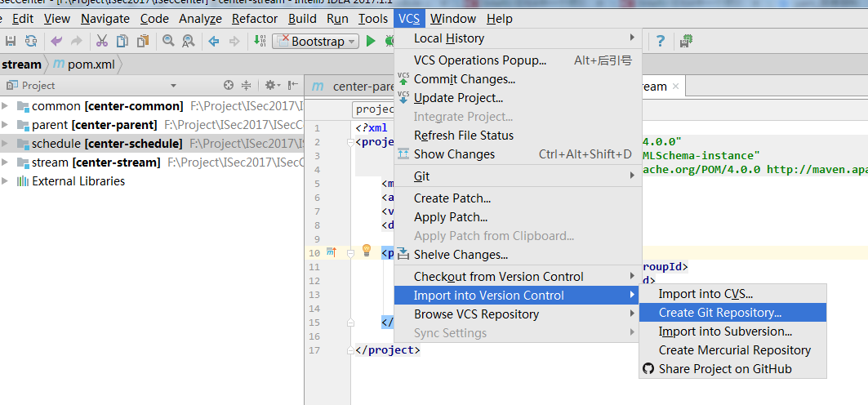The image size is (868, 405).
Task: Open the Run menu
Action: pos(337,19)
